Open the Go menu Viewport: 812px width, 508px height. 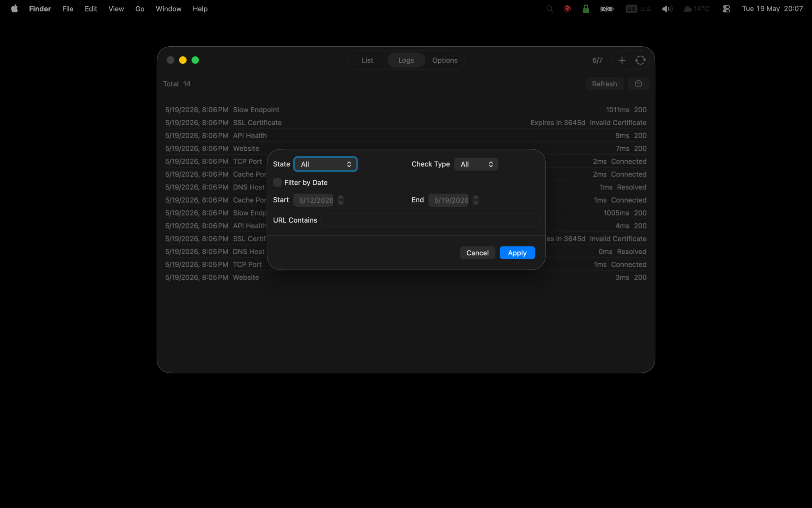[140, 9]
